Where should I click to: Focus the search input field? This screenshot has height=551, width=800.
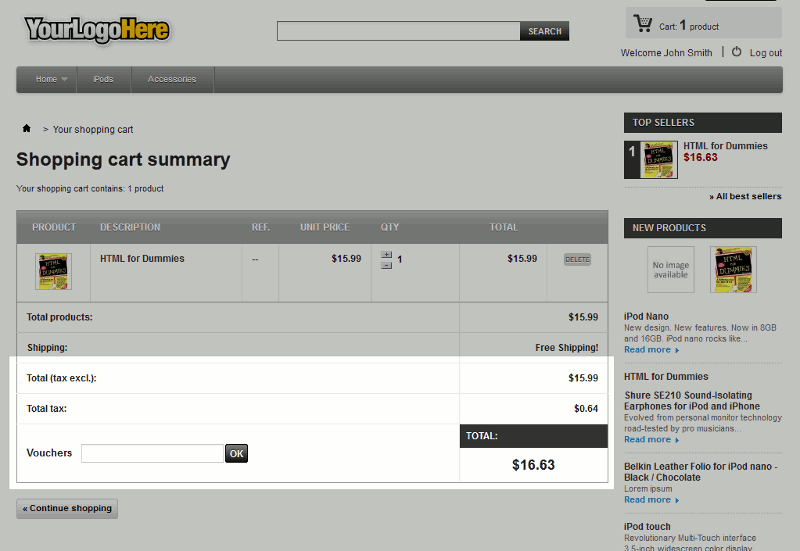coord(398,31)
